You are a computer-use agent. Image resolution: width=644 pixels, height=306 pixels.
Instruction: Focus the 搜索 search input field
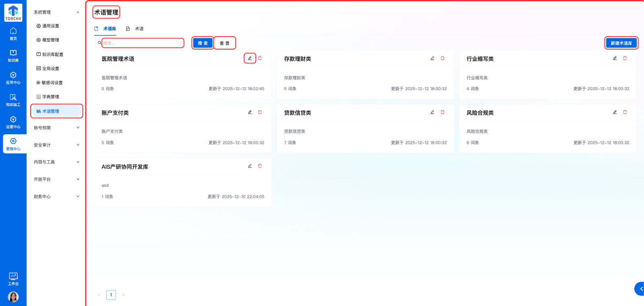pos(143,43)
